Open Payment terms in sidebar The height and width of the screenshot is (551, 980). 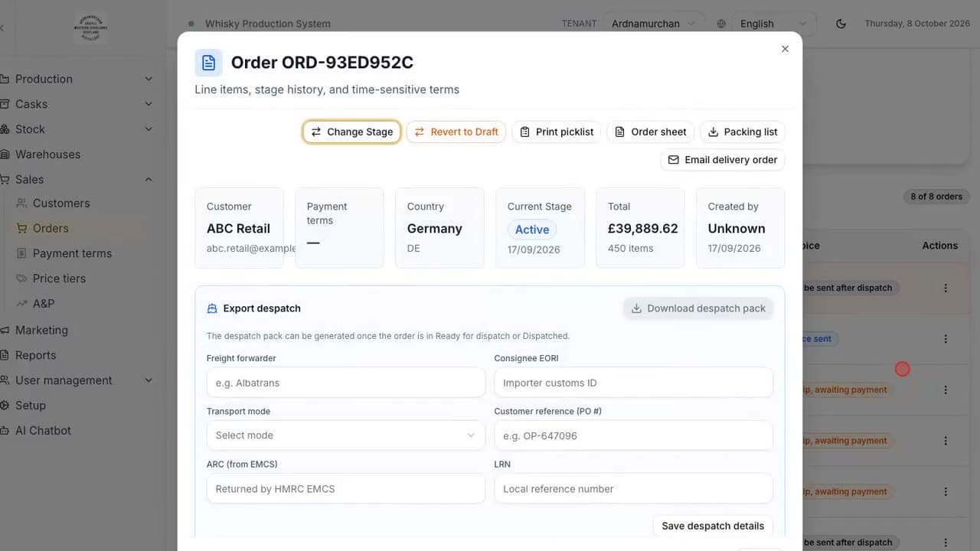[x=72, y=253]
